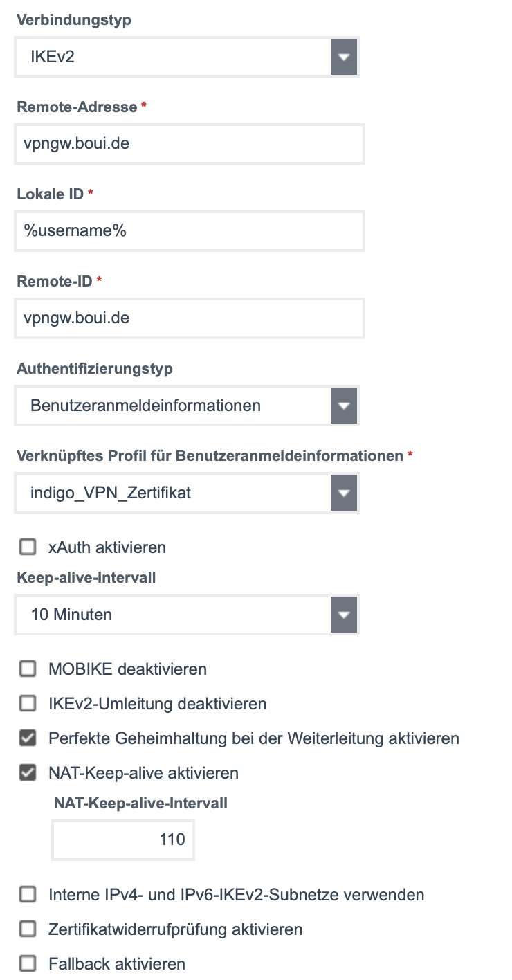
Task: Enable the Fallback aktivieren checkbox
Action: [28, 964]
